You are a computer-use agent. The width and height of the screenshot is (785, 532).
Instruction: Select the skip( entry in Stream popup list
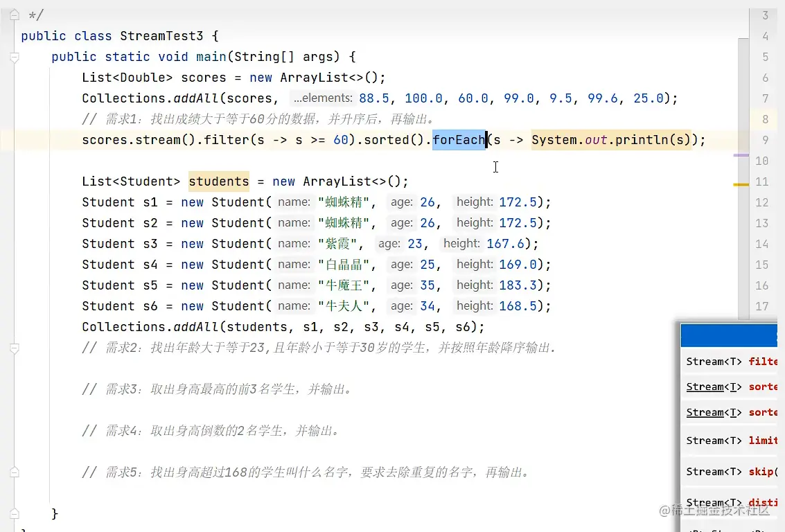(x=731, y=472)
